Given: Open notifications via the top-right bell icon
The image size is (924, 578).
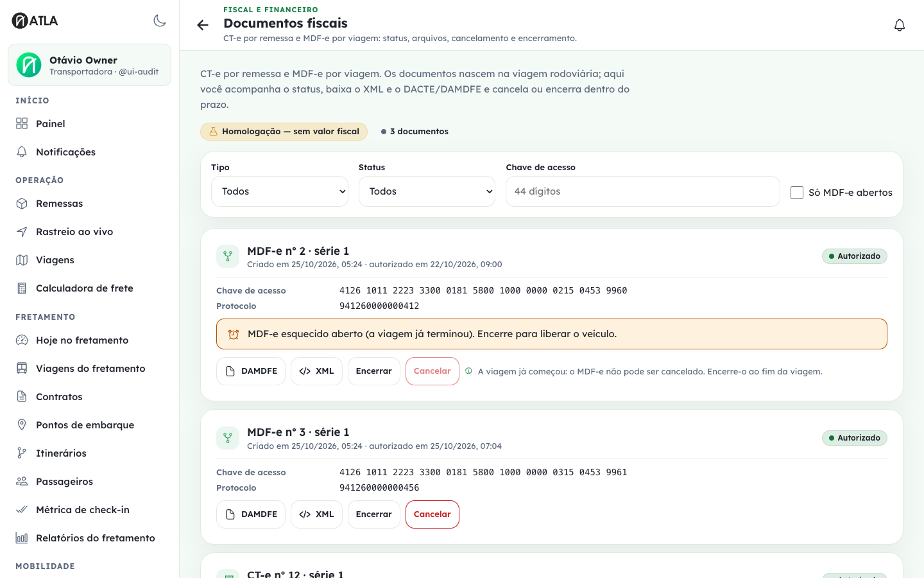Looking at the screenshot, I should click(x=900, y=25).
